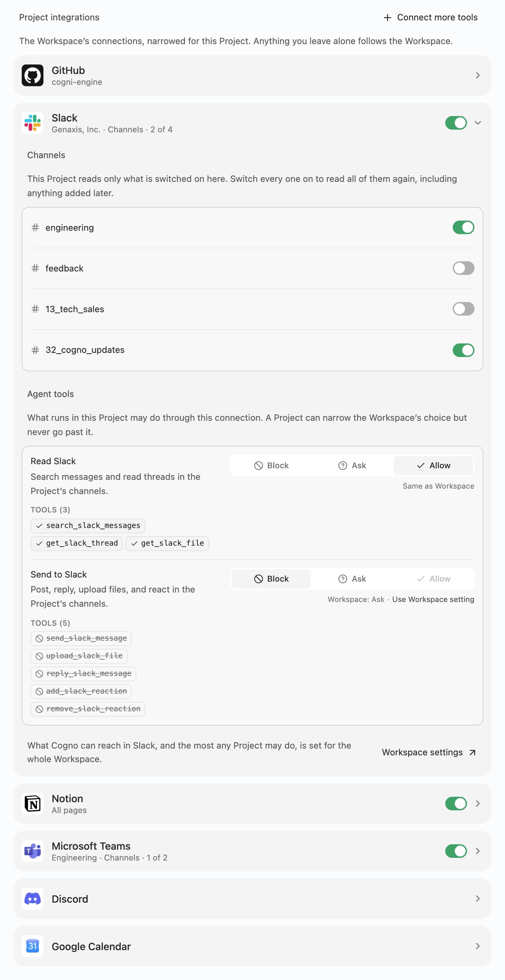Click the Google Calendar logo icon
The image size is (505, 980).
[x=32, y=946]
